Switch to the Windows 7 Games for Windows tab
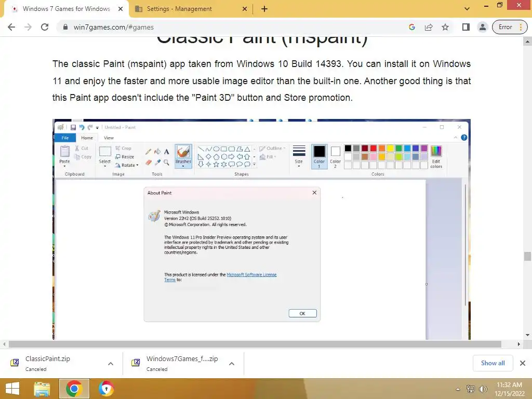The height and width of the screenshot is (399, 532). click(66, 9)
